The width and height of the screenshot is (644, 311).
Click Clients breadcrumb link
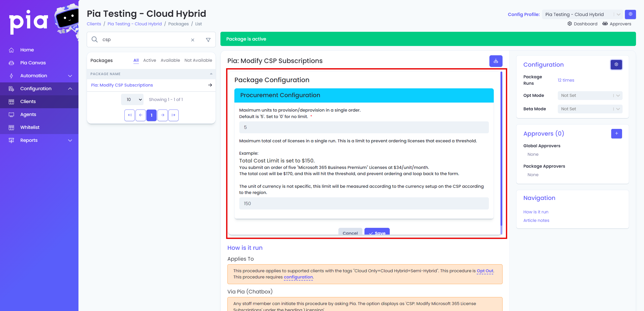tap(94, 24)
